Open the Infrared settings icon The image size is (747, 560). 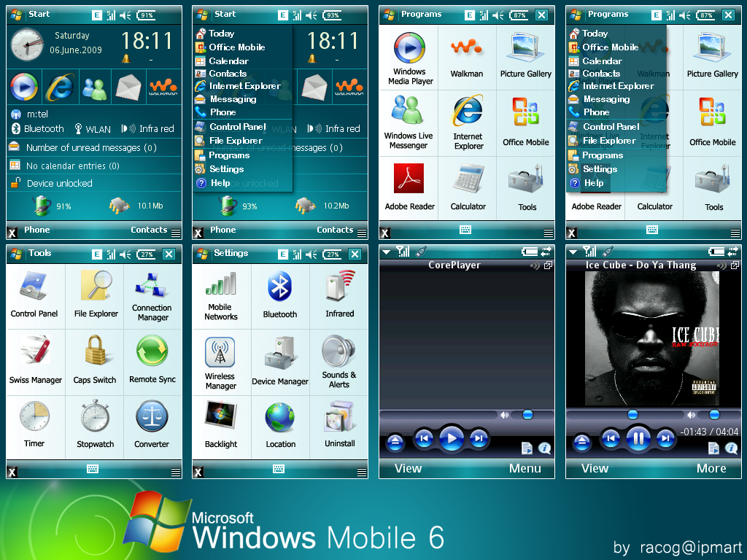340,295
